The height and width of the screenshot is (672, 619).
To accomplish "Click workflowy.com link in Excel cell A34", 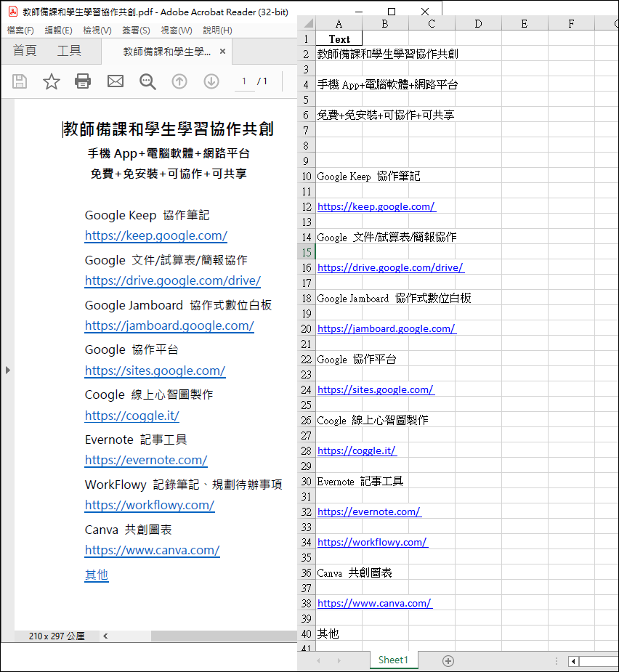I will (x=373, y=542).
